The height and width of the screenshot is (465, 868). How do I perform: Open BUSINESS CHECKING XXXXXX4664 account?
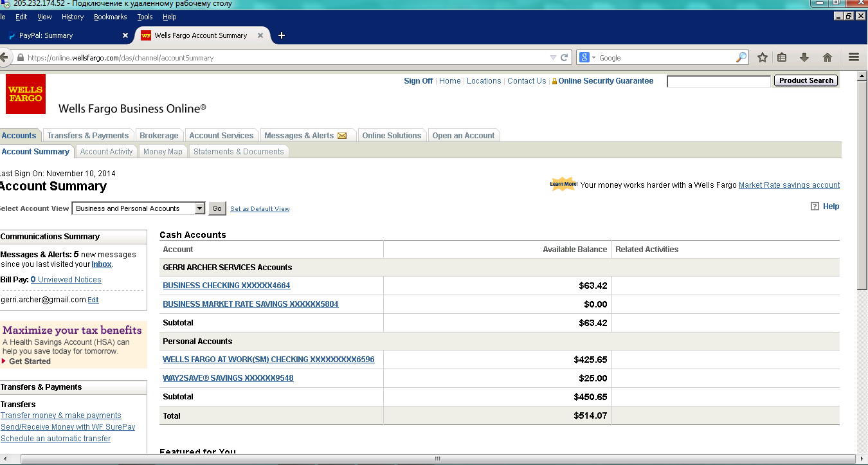[x=226, y=286]
